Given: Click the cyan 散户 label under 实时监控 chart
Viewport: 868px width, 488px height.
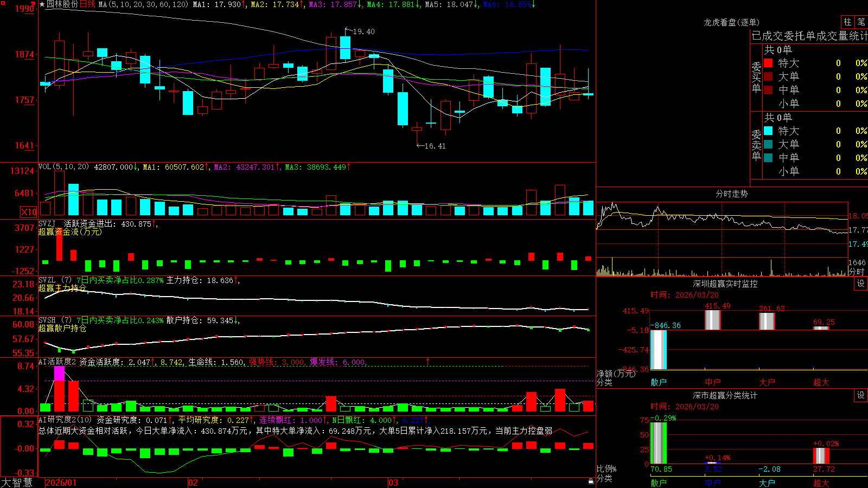Looking at the screenshot, I should click(x=659, y=382).
